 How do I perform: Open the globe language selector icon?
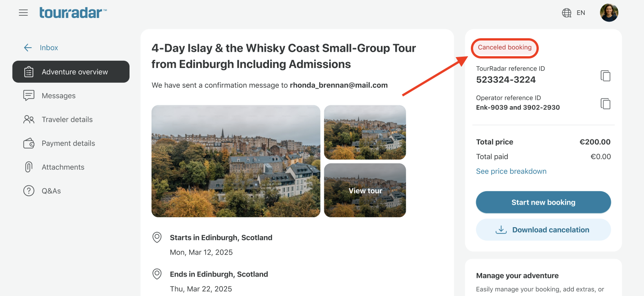pos(567,13)
